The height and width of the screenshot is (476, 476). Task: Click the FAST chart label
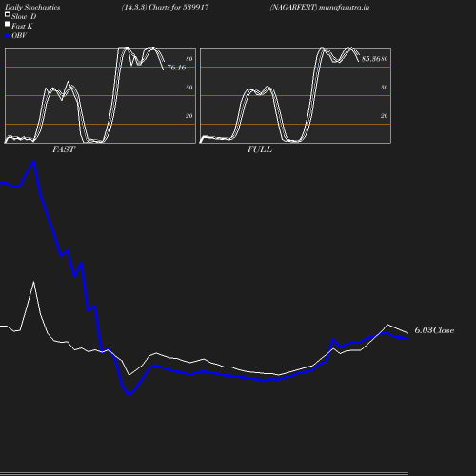64,149
